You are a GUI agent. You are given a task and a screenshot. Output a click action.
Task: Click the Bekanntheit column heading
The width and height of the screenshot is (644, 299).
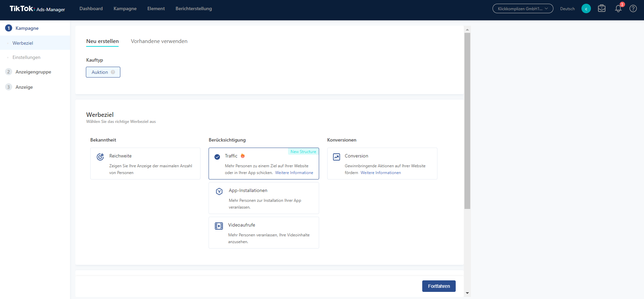(x=103, y=140)
